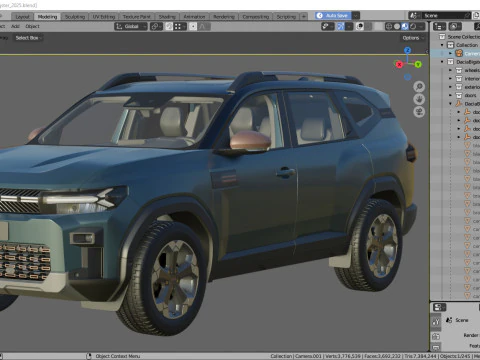The width and height of the screenshot is (480, 360).
Task: Expand the wheels collection
Action: click(450, 70)
